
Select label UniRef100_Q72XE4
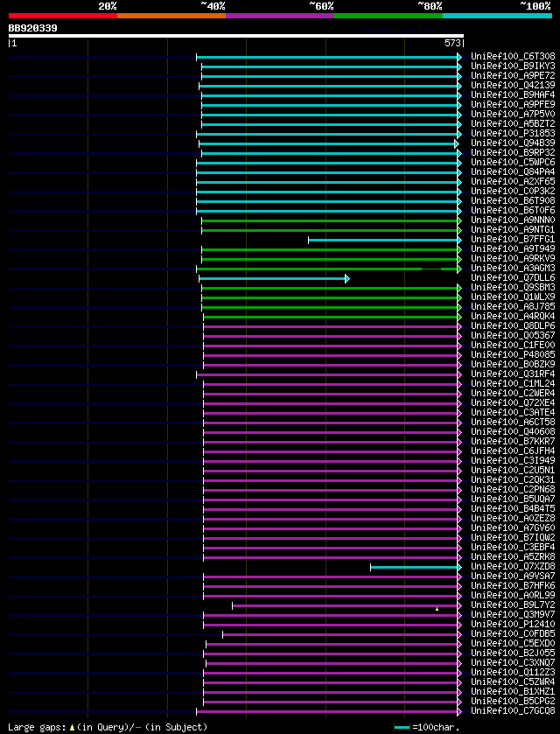(513, 402)
